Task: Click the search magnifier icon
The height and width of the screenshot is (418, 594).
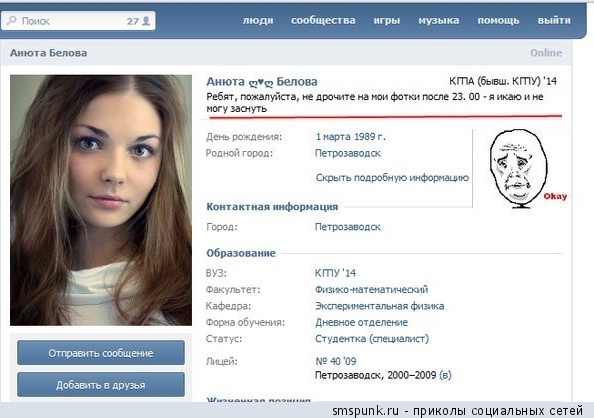Action: click(x=12, y=20)
